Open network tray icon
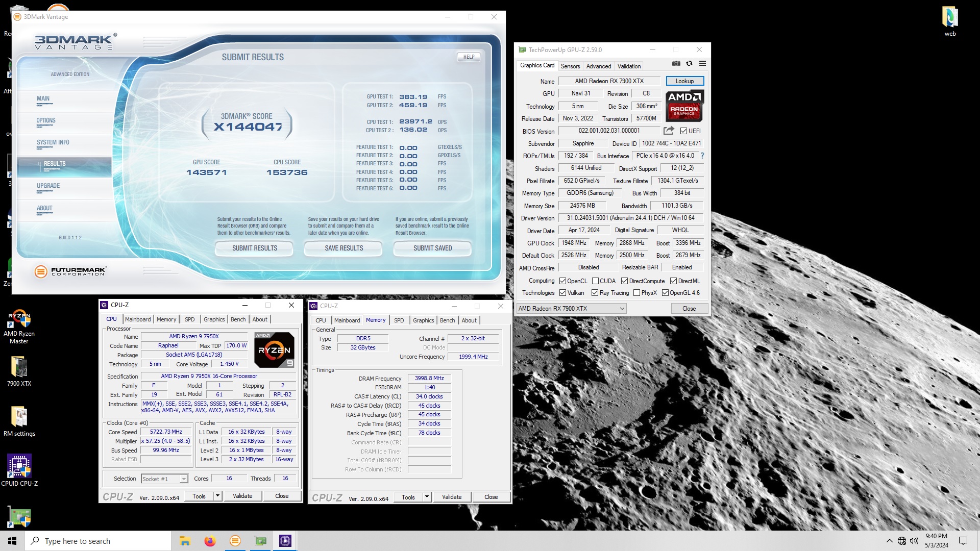This screenshot has height=551, width=980. (902, 541)
